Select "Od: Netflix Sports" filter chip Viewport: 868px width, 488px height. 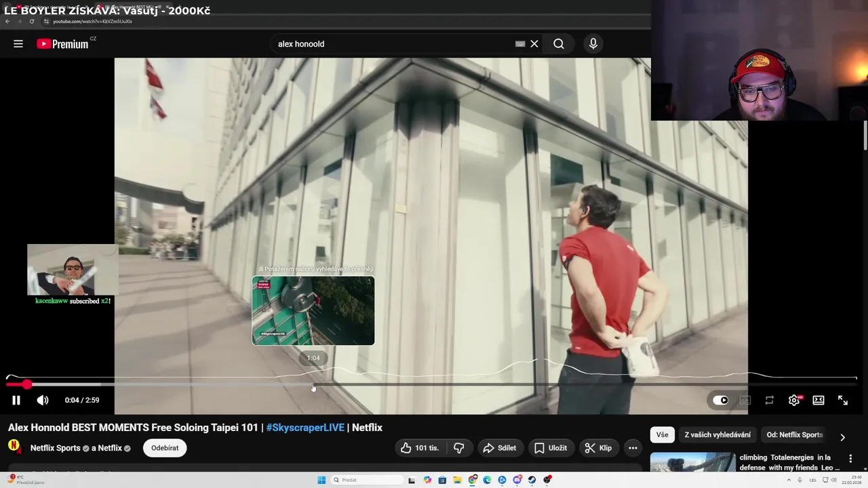(x=794, y=435)
